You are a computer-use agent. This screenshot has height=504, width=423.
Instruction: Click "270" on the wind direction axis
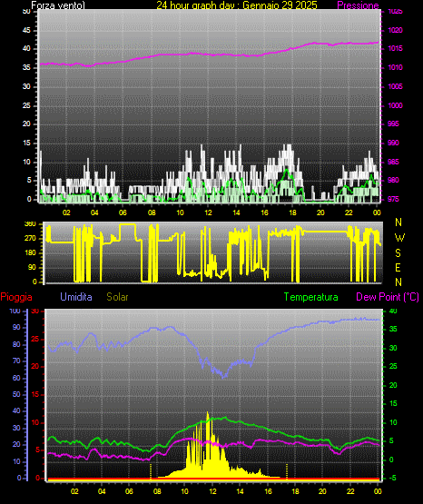coord(30,239)
